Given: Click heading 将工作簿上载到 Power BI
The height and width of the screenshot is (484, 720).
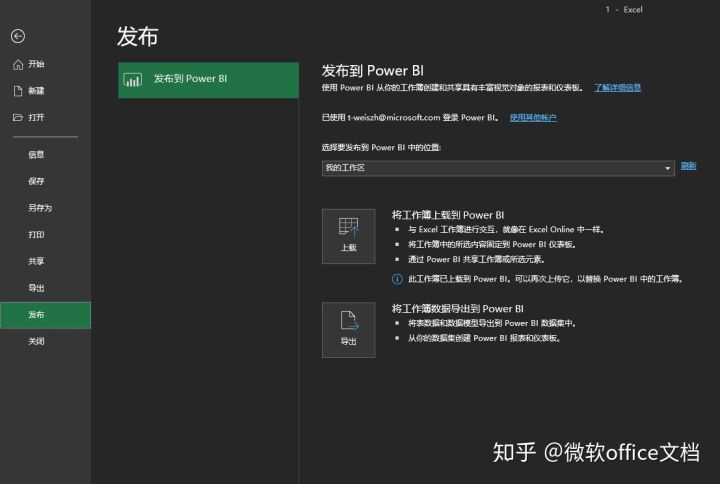Looking at the screenshot, I should [448, 215].
